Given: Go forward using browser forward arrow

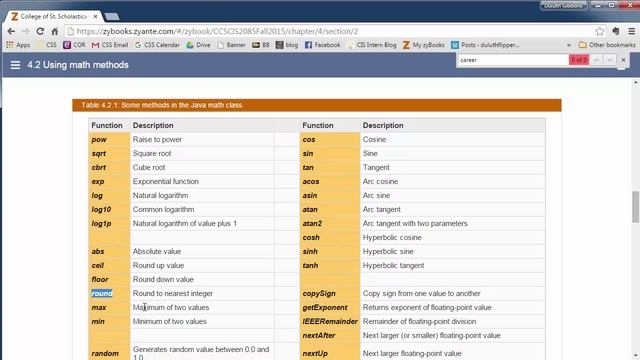Looking at the screenshot, I should [x=26, y=31].
